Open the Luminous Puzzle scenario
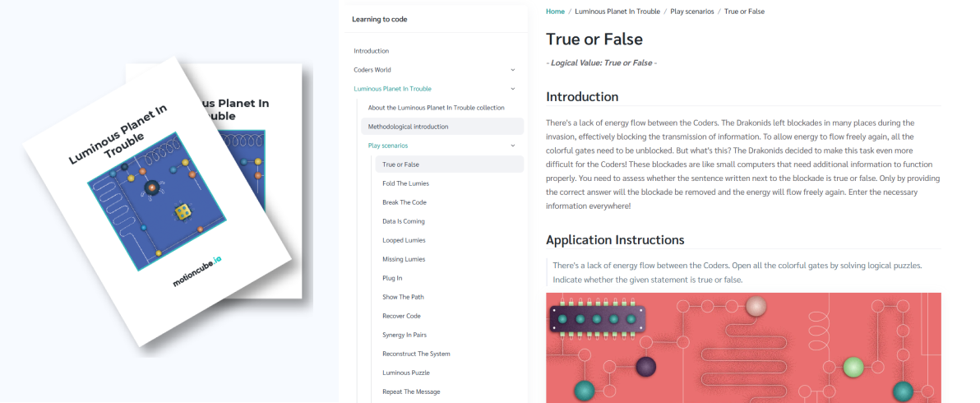 [405, 373]
